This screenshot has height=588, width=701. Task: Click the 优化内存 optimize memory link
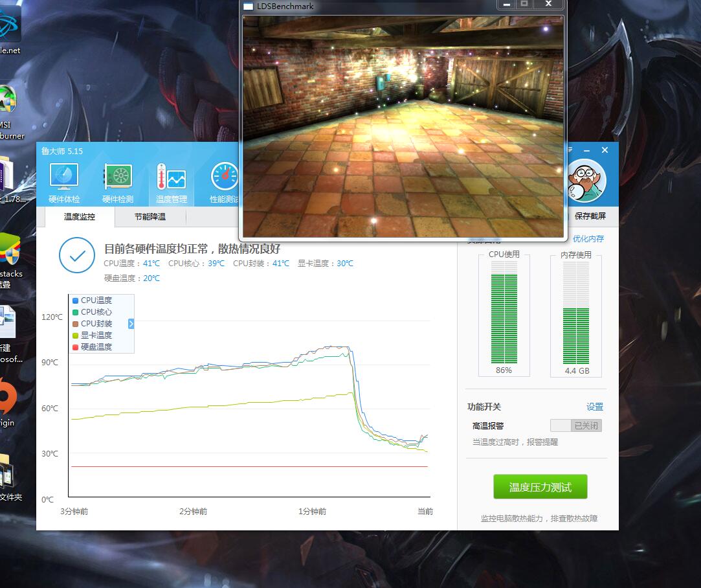[588, 239]
